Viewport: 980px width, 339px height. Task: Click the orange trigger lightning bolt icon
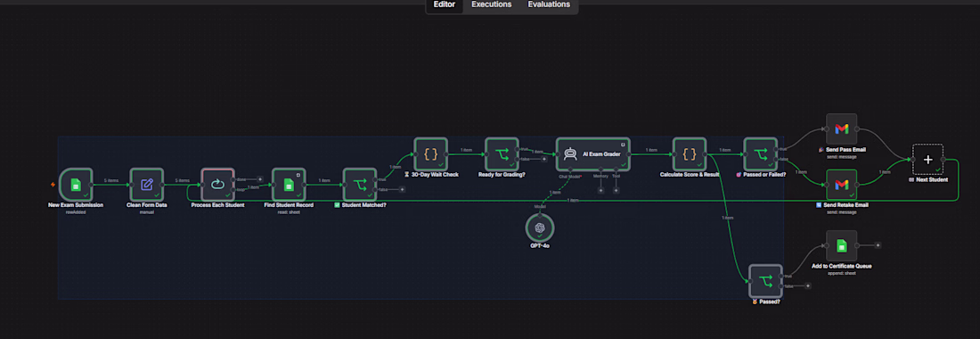point(53,185)
